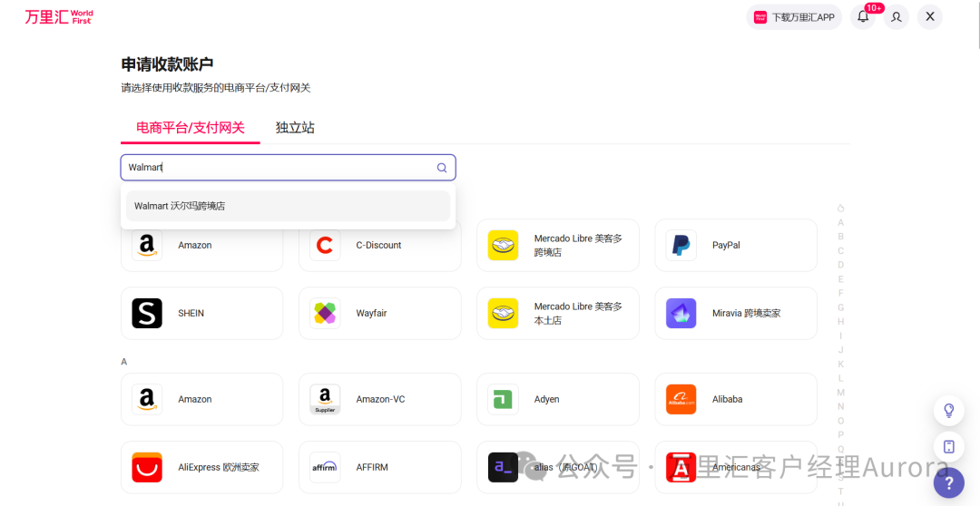Go to letter H in alphabet index
Screen dimensions: 980x506
click(840, 322)
